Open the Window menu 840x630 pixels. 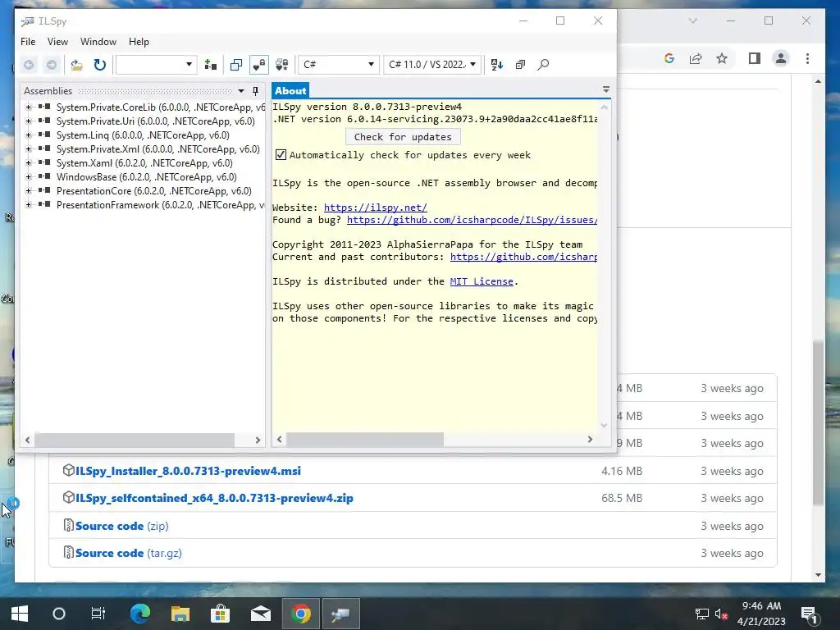click(x=98, y=42)
